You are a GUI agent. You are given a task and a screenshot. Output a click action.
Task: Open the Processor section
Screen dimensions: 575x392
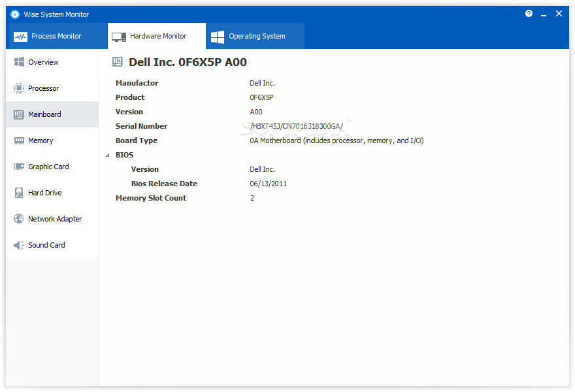pos(52,88)
